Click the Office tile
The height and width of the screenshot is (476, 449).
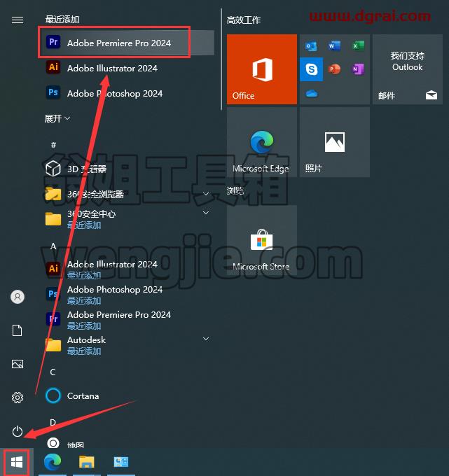coord(262,69)
